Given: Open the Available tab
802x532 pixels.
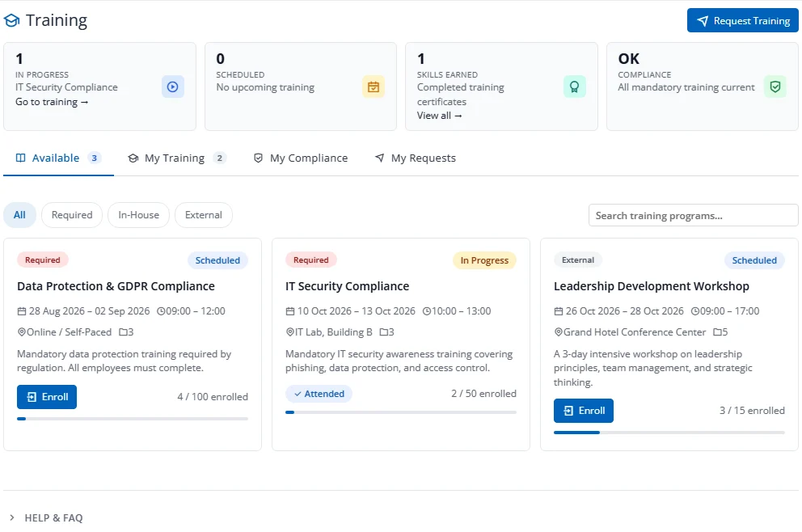Looking at the screenshot, I should point(58,158).
